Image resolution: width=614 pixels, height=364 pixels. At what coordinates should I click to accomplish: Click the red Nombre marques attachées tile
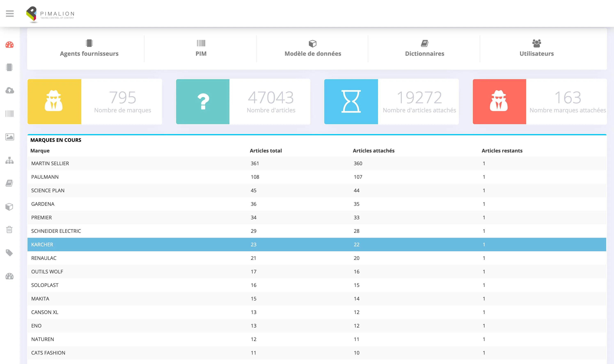(540, 101)
